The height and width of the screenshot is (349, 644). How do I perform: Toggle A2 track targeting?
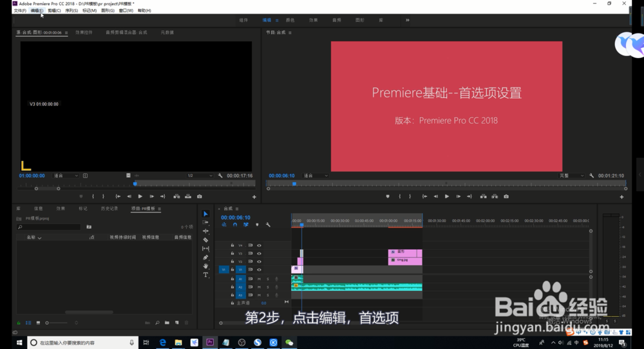click(x=241, y=287)
